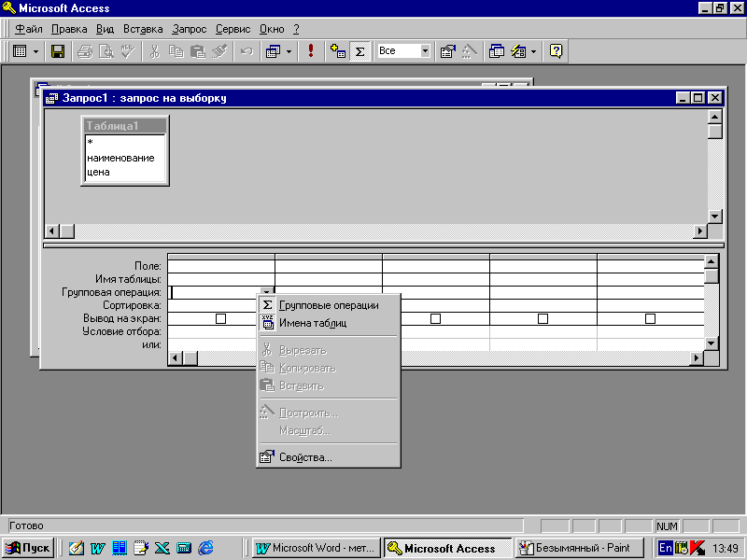Click the Database Window toolbar icon
The height and width of the screenshot is (560, 747).
coord(497,51)
